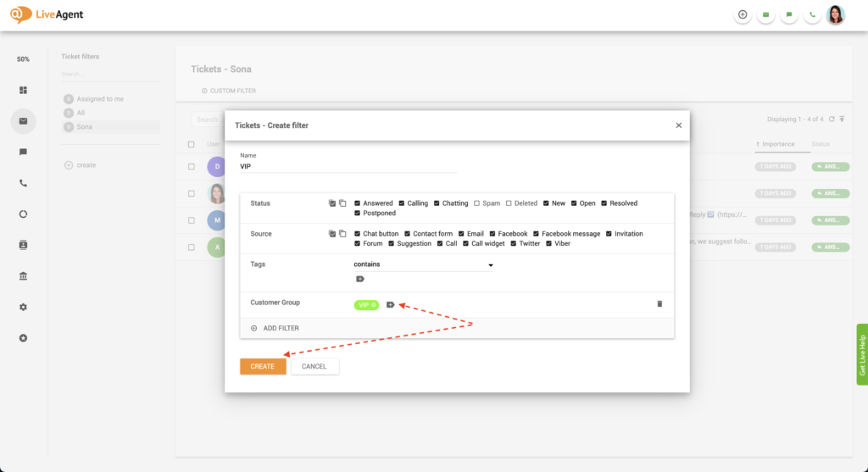The image size is (868, 472).
Task: Enable the Spam status checkbox
Action: pos(477,203)
